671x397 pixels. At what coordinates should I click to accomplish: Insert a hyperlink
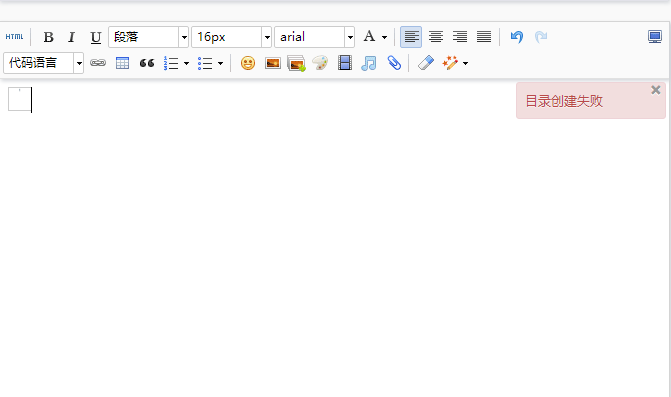tap(98, 63)
